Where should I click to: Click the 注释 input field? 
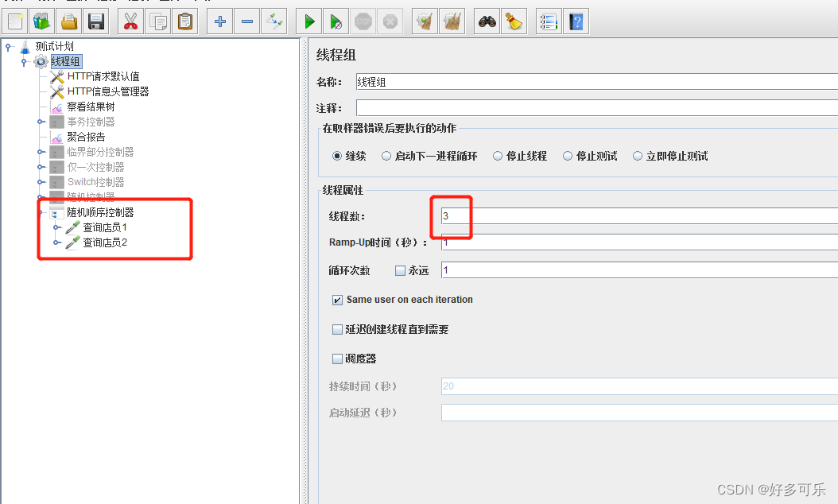597,107
